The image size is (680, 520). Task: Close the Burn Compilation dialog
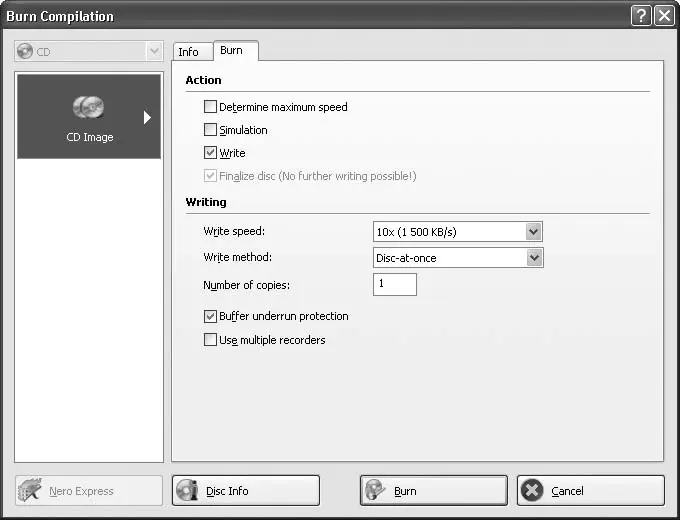[663, 15]
